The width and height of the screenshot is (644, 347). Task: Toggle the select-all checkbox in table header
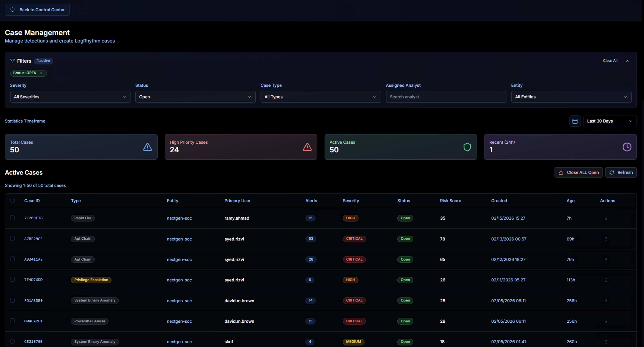(12, 200)
